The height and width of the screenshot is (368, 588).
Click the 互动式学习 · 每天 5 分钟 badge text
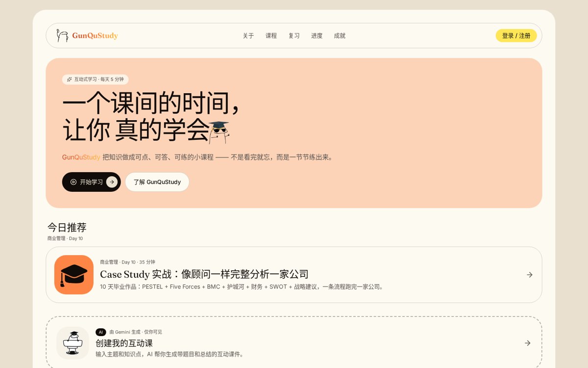[99, 79]
